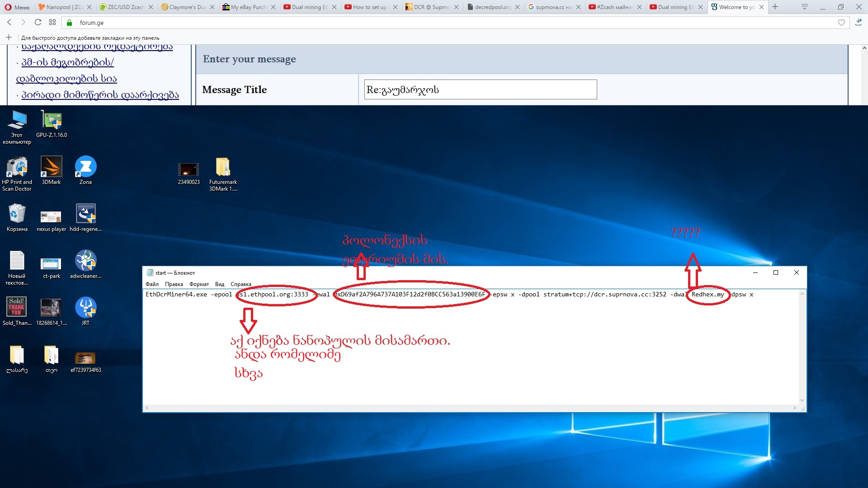This screenshot has width=868, height=488.
Task: Click the Message Title input field
Action: pyautogui.click(x=480, y=89)
